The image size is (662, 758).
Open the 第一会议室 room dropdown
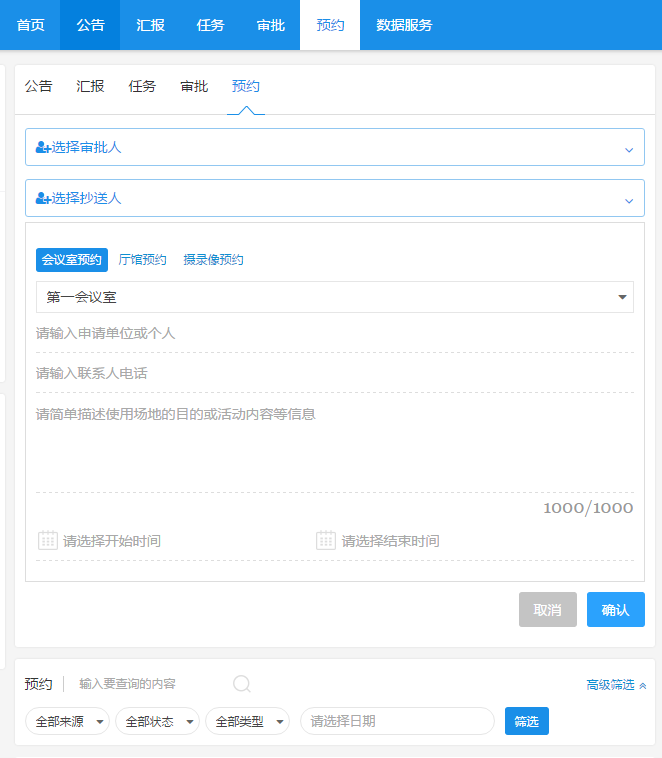click(335, 297)
